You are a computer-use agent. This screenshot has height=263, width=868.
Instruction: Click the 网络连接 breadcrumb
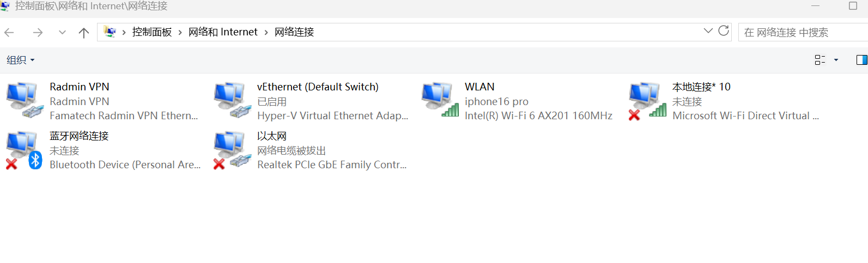294,32
